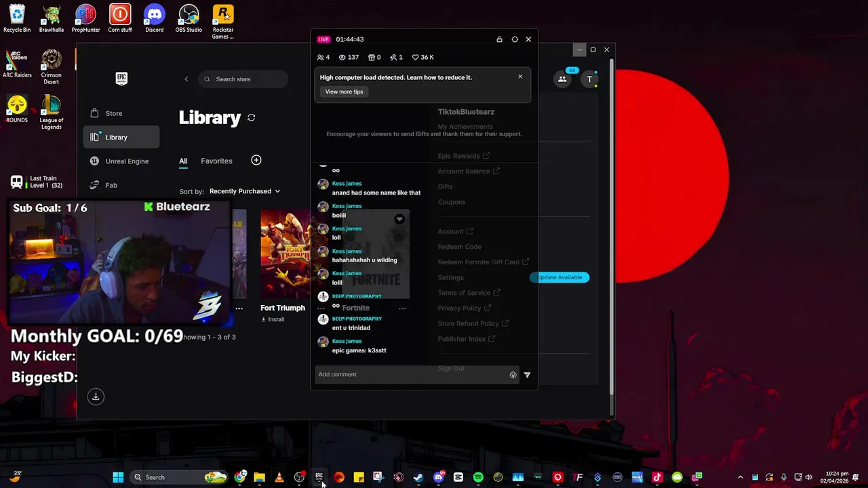Open the emoji picker in comment box

click(513, 375)
